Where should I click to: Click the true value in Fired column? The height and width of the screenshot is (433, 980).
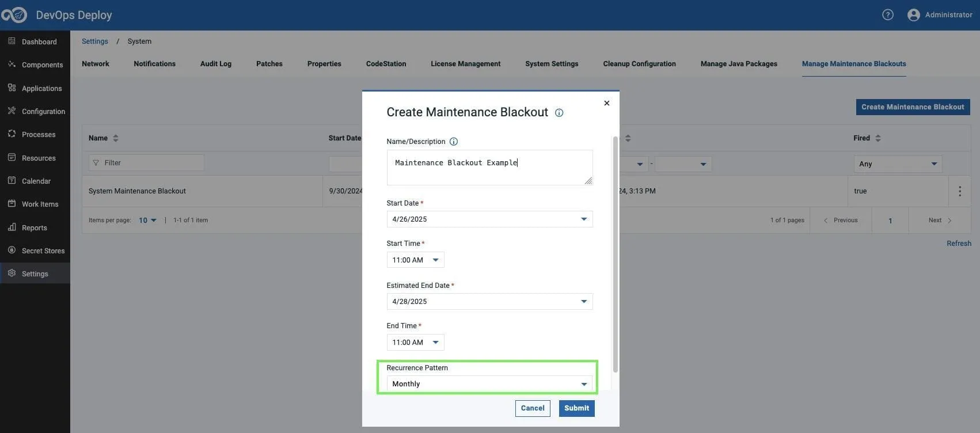pos(860,191)
